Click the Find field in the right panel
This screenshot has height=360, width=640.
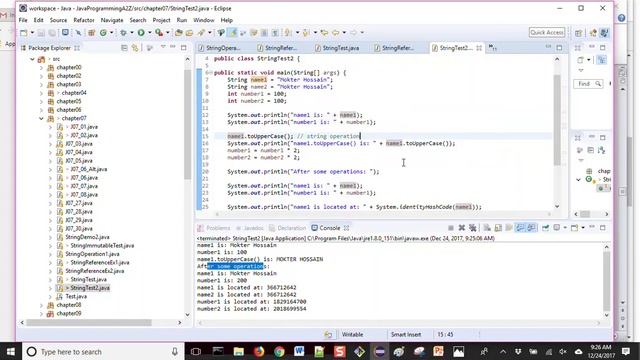click(588, 84)
